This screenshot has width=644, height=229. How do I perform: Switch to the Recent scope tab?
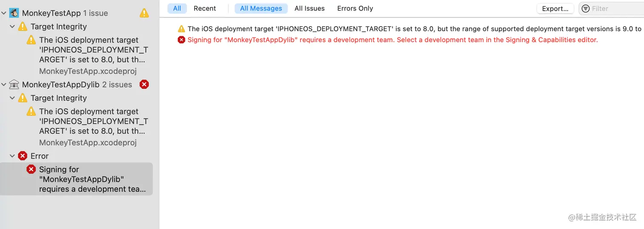coord(205,9)
